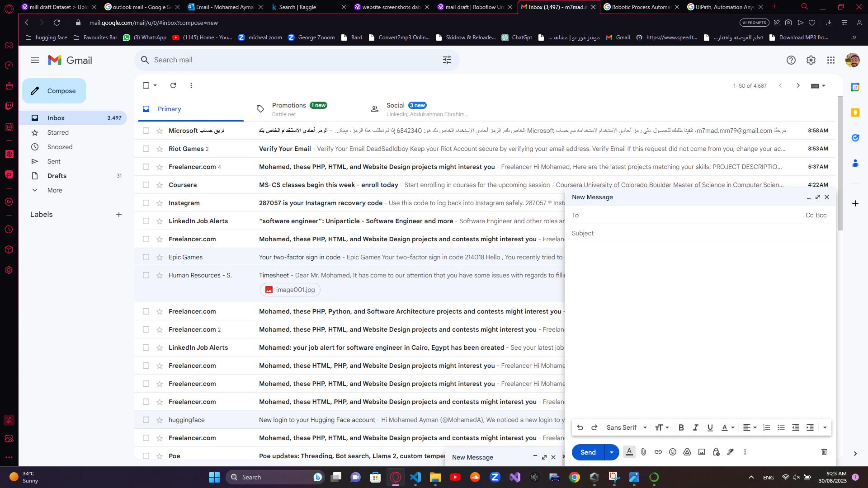The width and height of the screenshot is (868, 488).
Task: Open more send options arrow
Action: coord(611,452)
